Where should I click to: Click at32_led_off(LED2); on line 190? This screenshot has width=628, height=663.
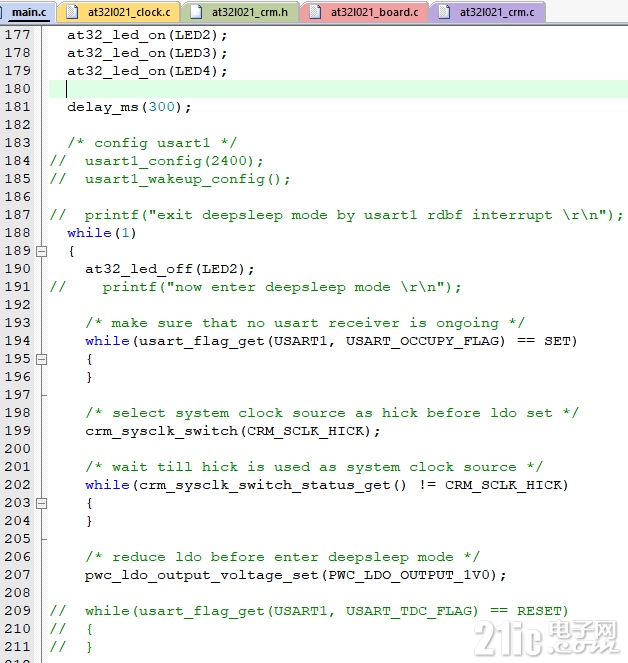tap(170, 269)
